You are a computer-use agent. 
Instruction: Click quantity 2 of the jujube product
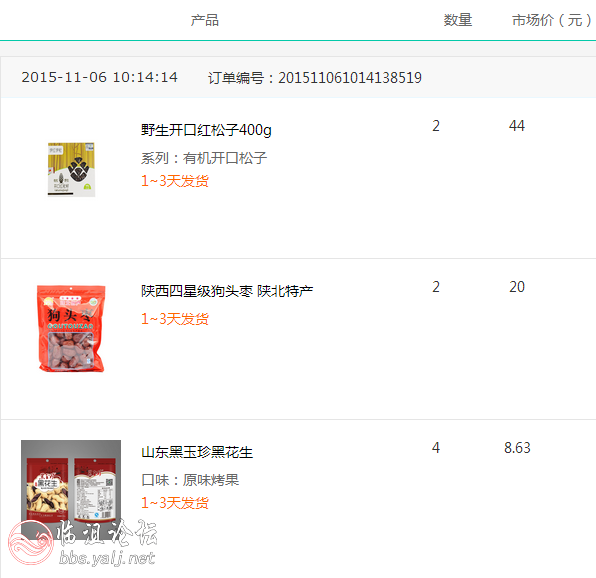coord(436,287)
